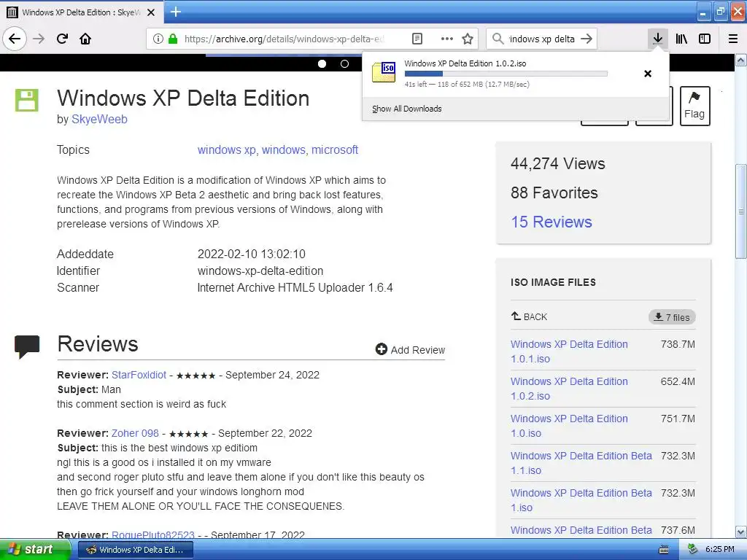The image size is (747, 560).
Task: Go BACK in ISO image files list
Action: pos(530,316)
